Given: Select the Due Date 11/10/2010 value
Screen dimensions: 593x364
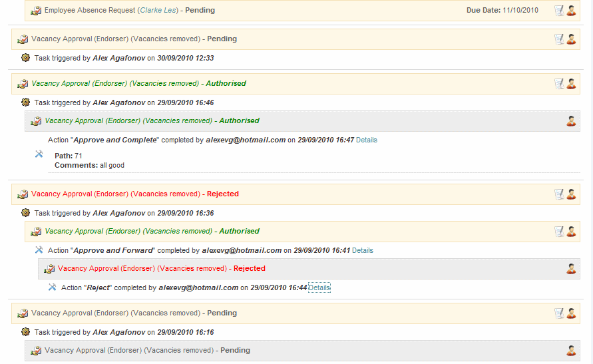Looking at the screenshot, I should tap(520, 10).
